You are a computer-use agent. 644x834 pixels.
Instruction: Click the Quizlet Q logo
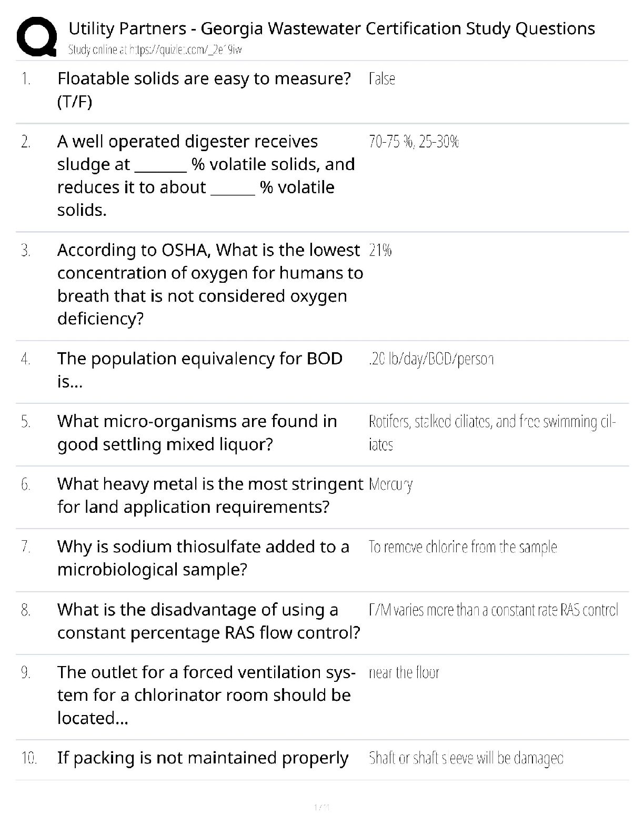36,36
